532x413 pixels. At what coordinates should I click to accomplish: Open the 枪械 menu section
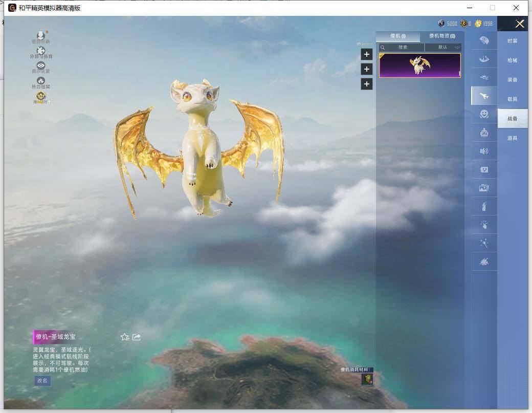pos(512,60)
